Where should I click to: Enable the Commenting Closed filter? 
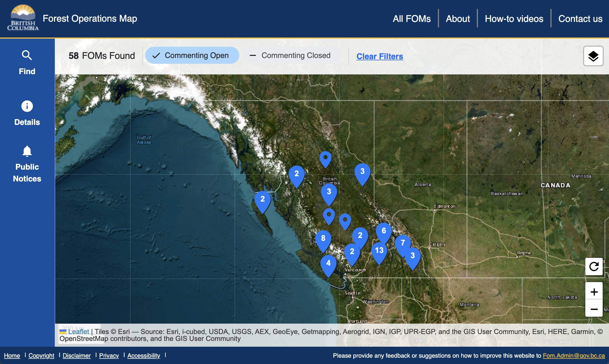[x=290, y=55]
